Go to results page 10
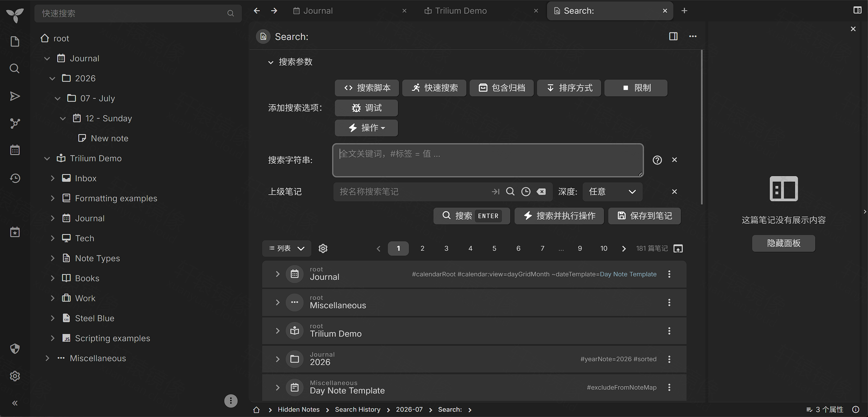 (x=604, y=248)
